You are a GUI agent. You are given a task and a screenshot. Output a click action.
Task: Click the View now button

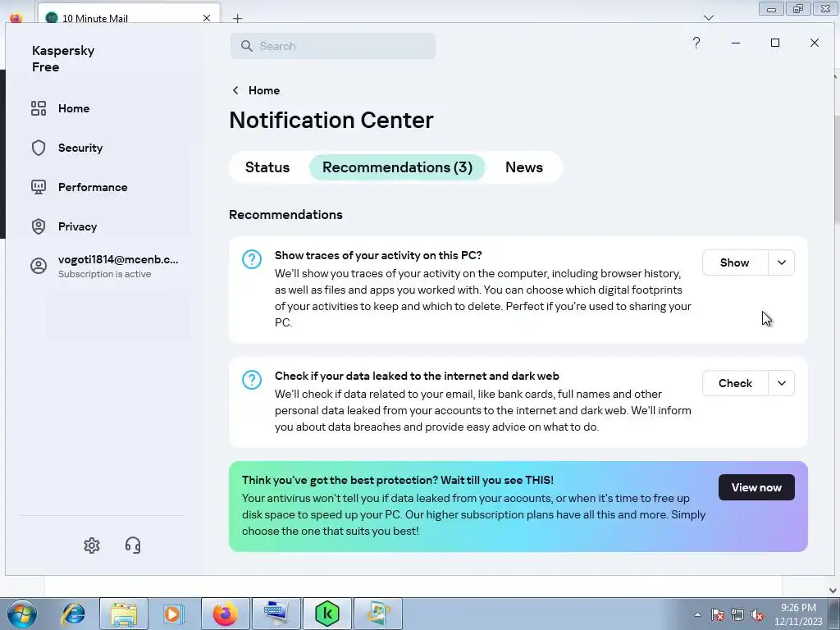pyautogui.click(x=756, y=487)
